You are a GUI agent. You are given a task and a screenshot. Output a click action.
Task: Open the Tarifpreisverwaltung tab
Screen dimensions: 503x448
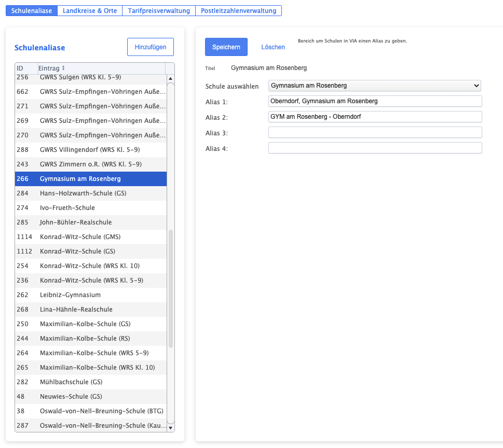(x=159, y=10)
